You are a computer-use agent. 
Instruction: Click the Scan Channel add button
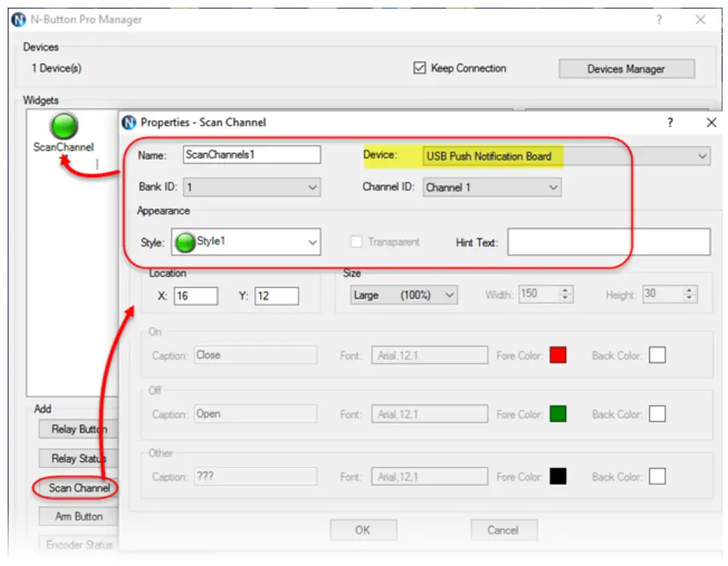79,488
